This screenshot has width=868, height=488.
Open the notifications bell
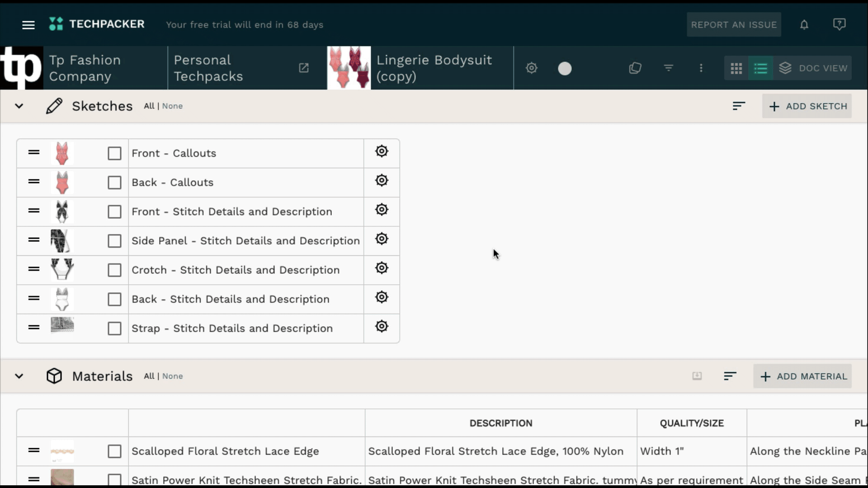804,24
